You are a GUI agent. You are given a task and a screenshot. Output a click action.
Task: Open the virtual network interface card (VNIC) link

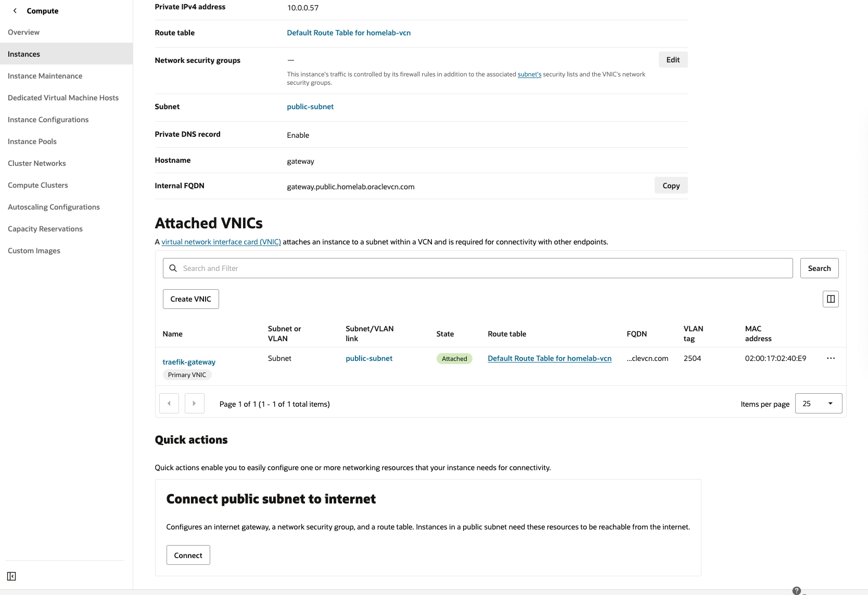tap(221, 242)
